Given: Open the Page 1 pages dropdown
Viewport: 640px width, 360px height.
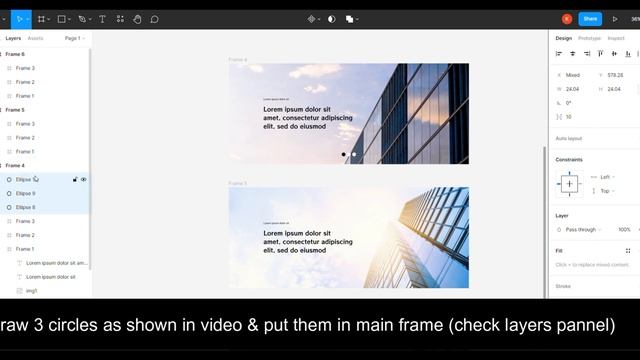Looking at the screenshot, I should click(x=75, y=38).
